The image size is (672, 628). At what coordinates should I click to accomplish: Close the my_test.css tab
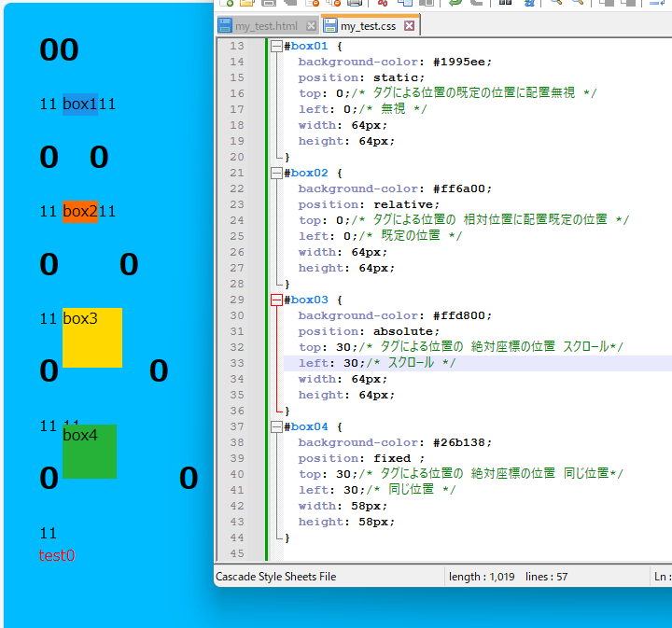pos(410,26)
